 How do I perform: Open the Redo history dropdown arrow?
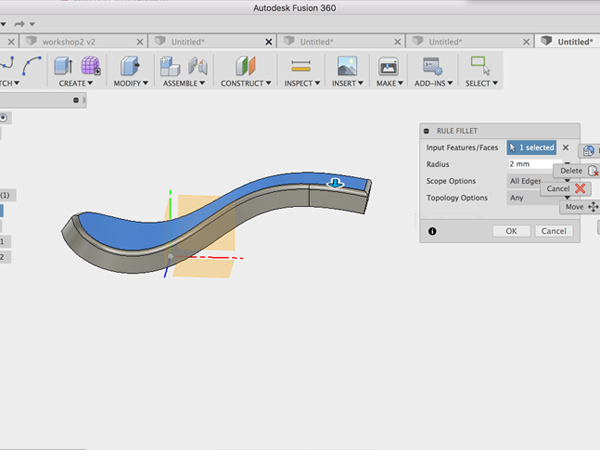coord(32,24)
